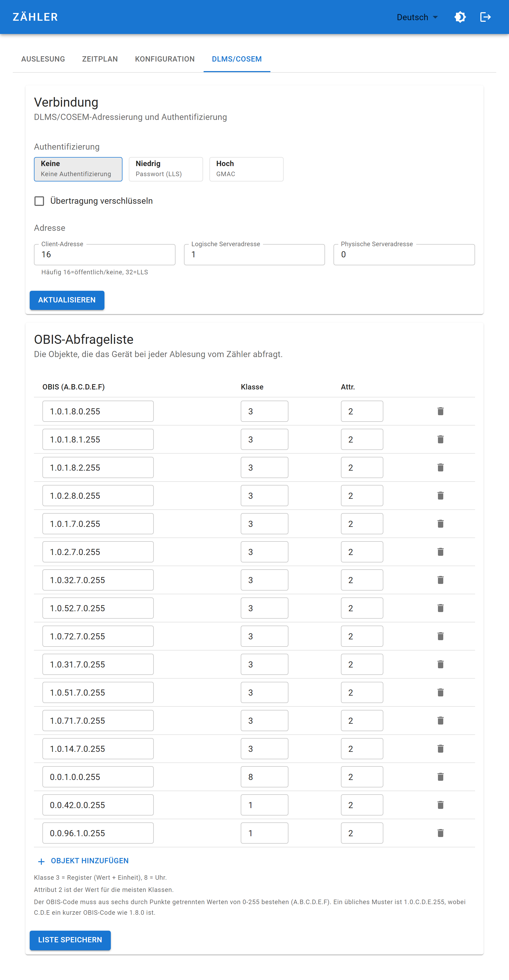Delete the 1.0.72.7.0.255 row
The image size is (509, 980).
(440, 636)
